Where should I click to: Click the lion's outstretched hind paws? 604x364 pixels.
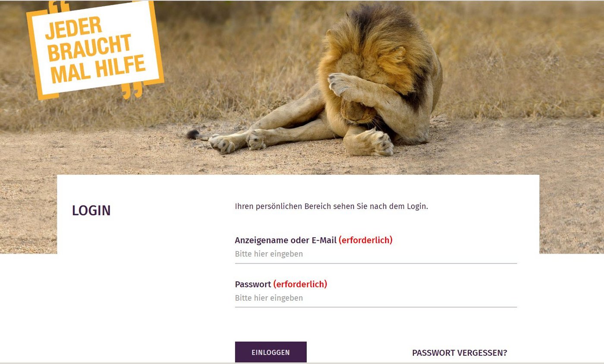coord(237,142)
